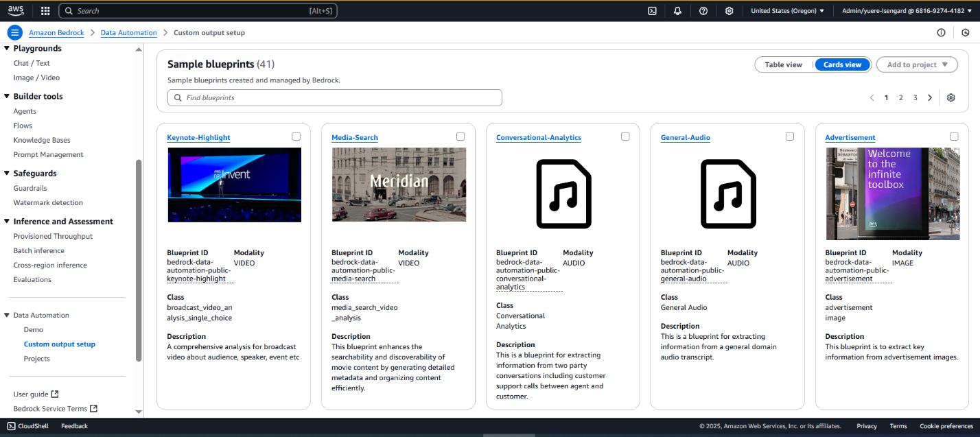Open the Conversational-Analytics blueprint link
The width and height of the screenshot is (980, 437).
[x=539, y=137]
